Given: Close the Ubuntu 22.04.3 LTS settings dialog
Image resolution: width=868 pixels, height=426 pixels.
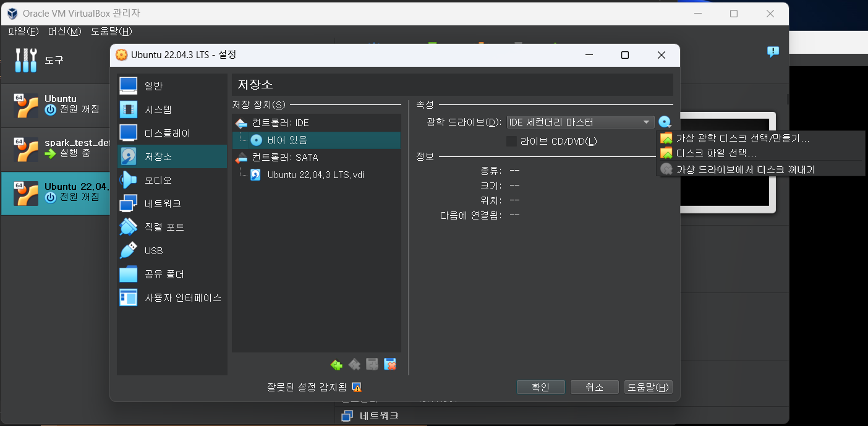Looking at the screenshot, I should (x=662, y=55).
